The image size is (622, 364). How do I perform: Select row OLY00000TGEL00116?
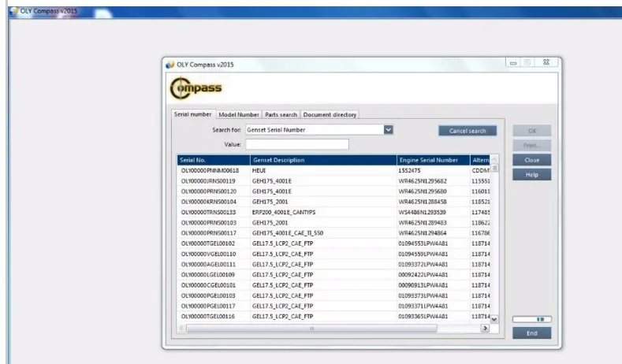(333, 317)
